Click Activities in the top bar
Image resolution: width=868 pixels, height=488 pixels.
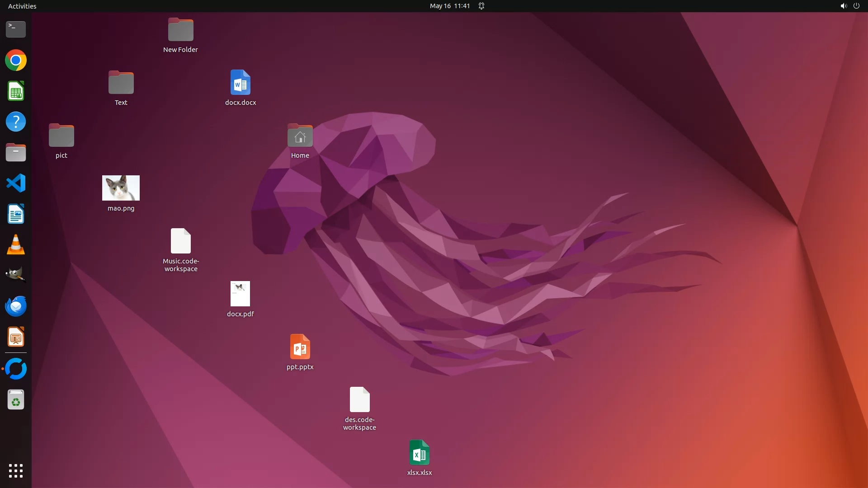[22, 6]
